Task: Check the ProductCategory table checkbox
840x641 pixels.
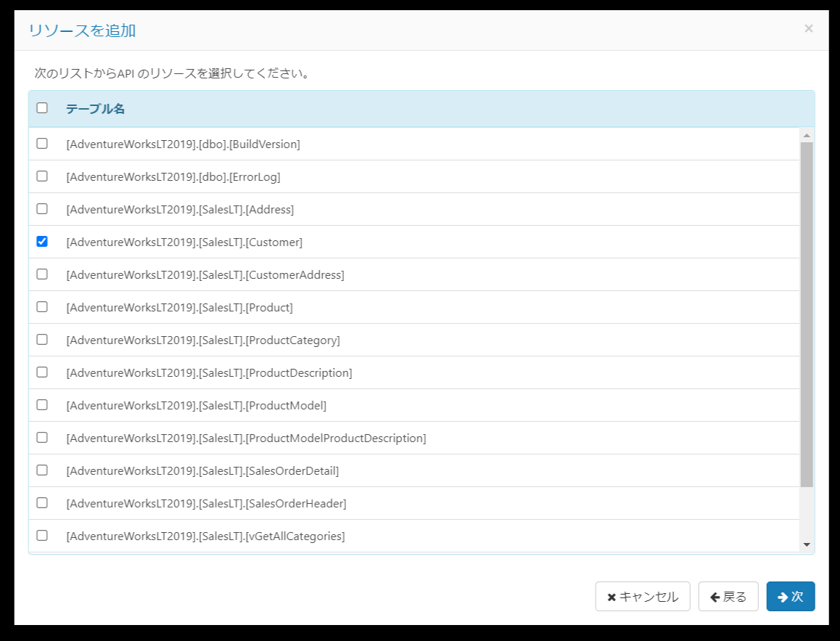Action: 42,339
